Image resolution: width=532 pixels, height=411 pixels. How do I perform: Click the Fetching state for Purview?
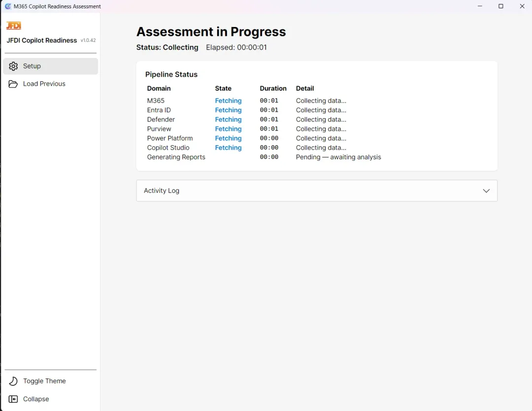[229, 129]
